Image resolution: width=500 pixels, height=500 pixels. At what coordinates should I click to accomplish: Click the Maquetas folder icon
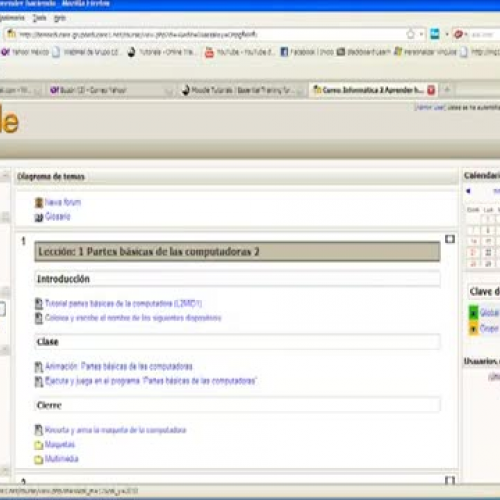pos(39,445)
